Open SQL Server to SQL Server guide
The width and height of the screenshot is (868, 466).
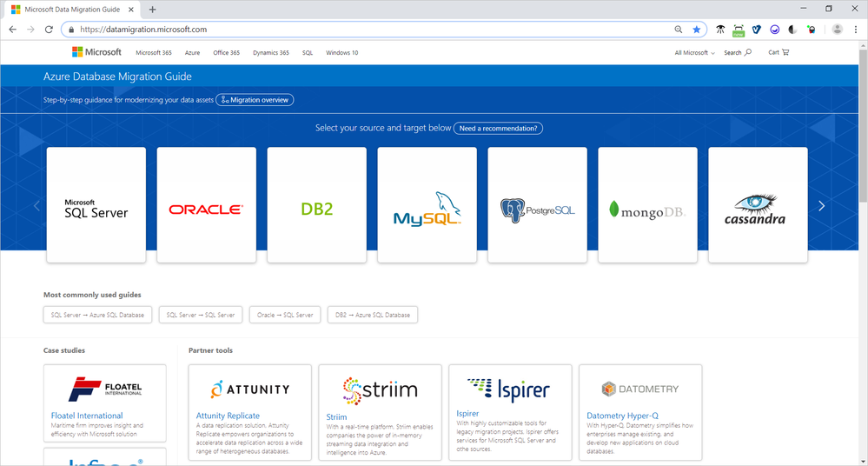(x=201, y=315)
